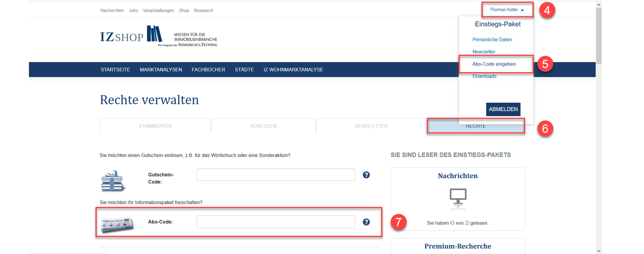The width and height of the screenshot is (644, 254).
Task: Focus the Abo-Code text field
Action: point(275,222)
